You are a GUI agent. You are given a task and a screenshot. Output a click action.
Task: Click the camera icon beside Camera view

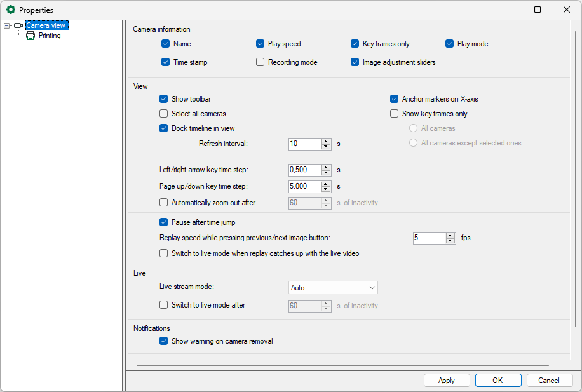point(18,26)
